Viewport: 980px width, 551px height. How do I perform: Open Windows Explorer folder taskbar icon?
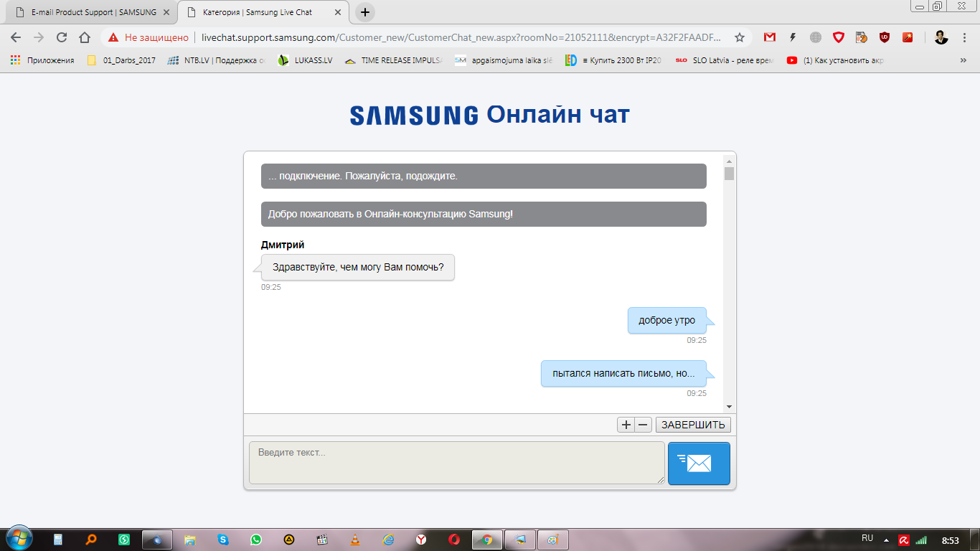[x=190, y=540]
